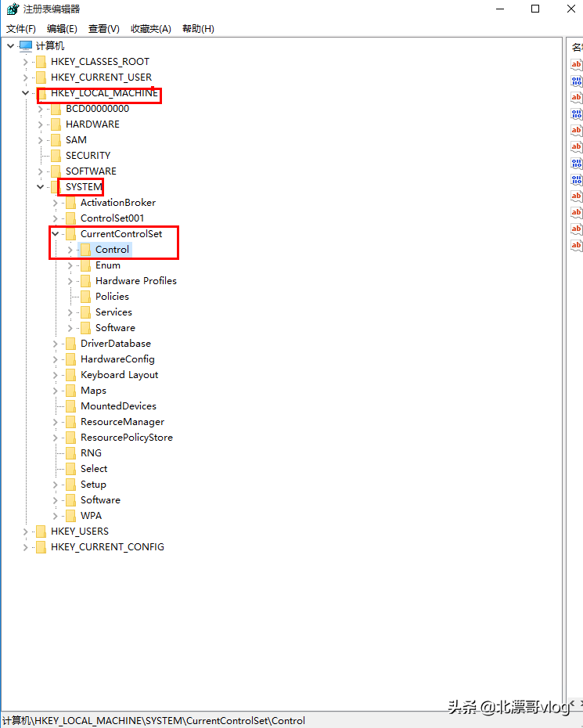Expand the HKEY_USERS chevron
583x728 pixels.
pyautogui.click(x=26, y=532)
